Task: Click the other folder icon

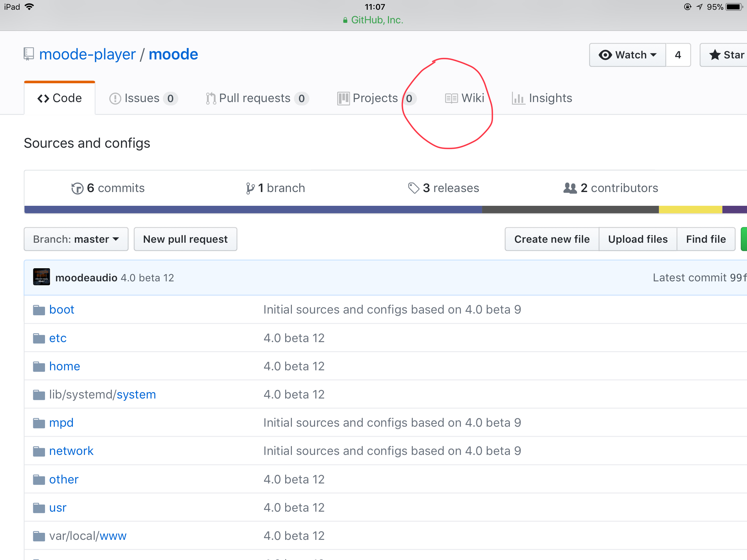Action: (39, 480)
